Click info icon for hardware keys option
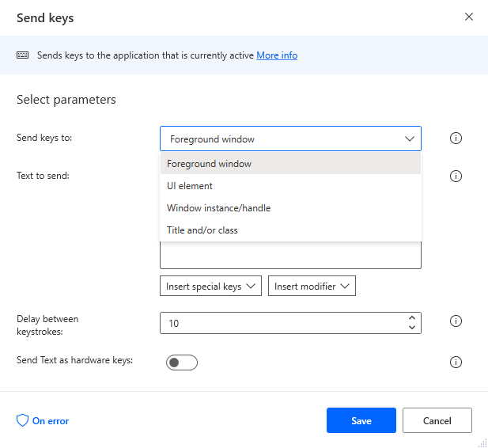 tap(456, 363)
